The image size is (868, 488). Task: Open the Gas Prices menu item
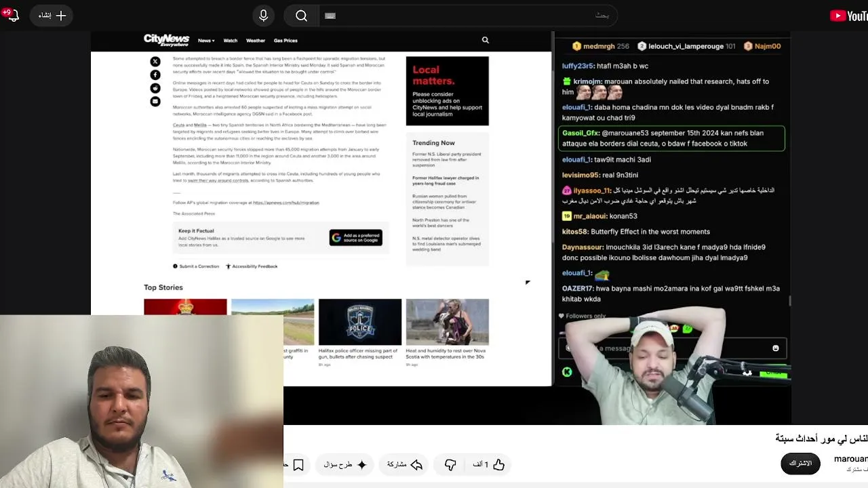pyautogui.click(x=285, y=41)
